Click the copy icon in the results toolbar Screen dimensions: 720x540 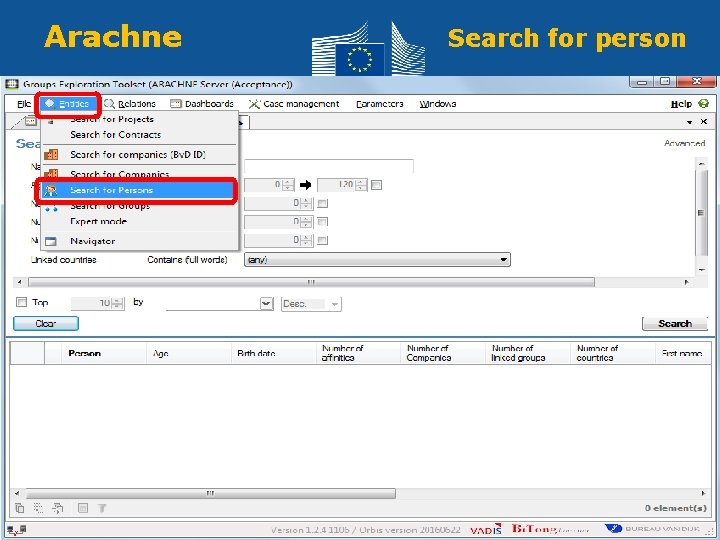coord(20,508)
